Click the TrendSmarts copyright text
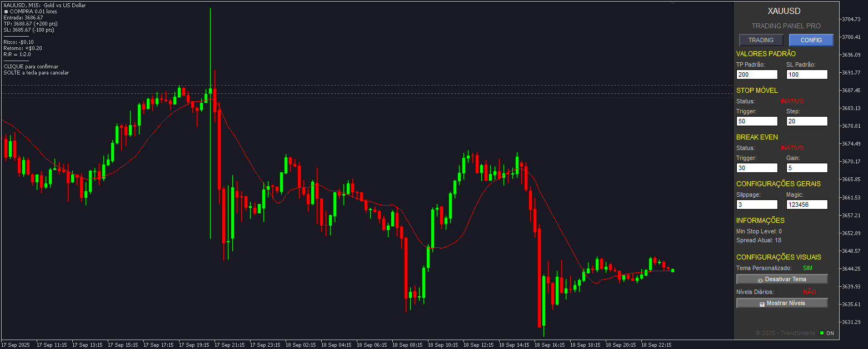The height and width of the screenshot is (349, 868). [785, 333]
